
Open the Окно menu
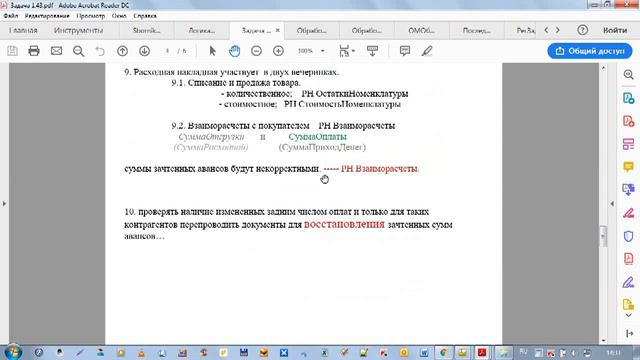click(x=119, y=16)
